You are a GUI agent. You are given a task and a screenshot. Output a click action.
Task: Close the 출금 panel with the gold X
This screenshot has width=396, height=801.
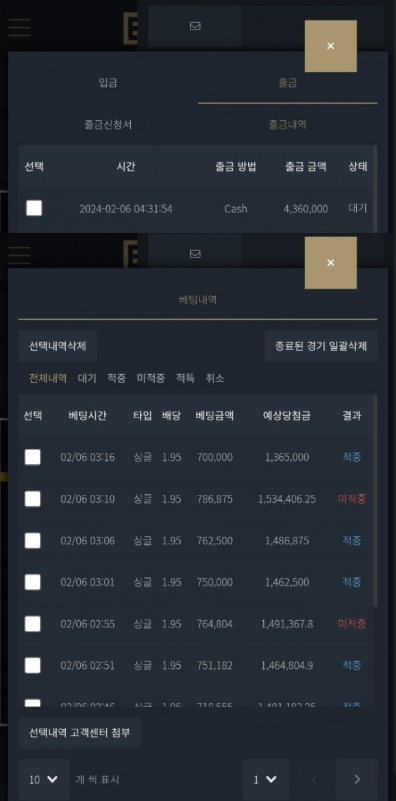[x=331, y=46]
